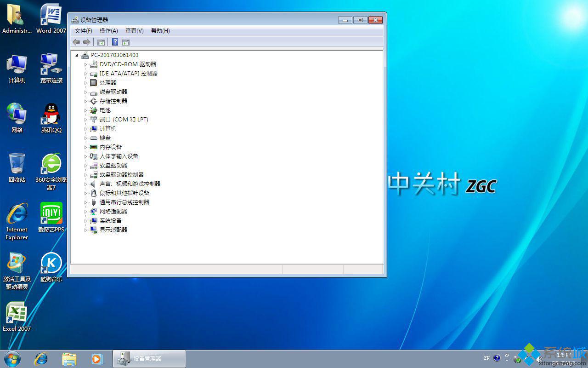Click the 网络适配器 network adapter icon
588x368 pixels.
[93, 211]
